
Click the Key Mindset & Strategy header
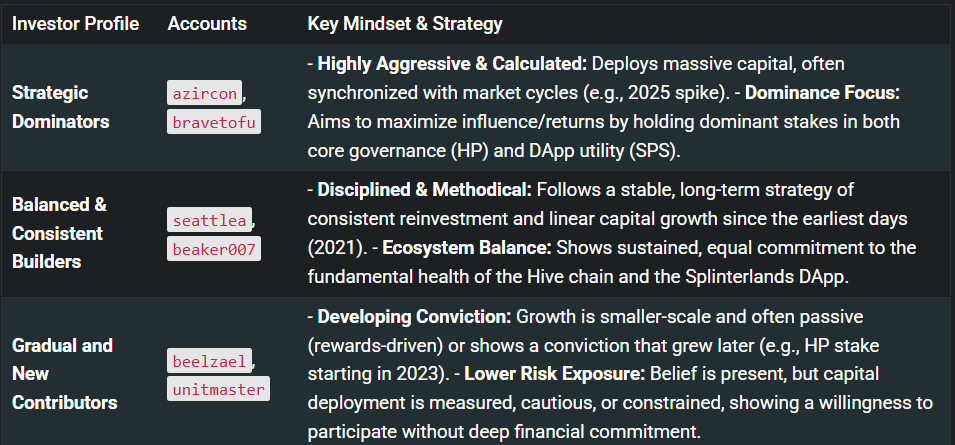pyautogui.click(x=405, y=23)
